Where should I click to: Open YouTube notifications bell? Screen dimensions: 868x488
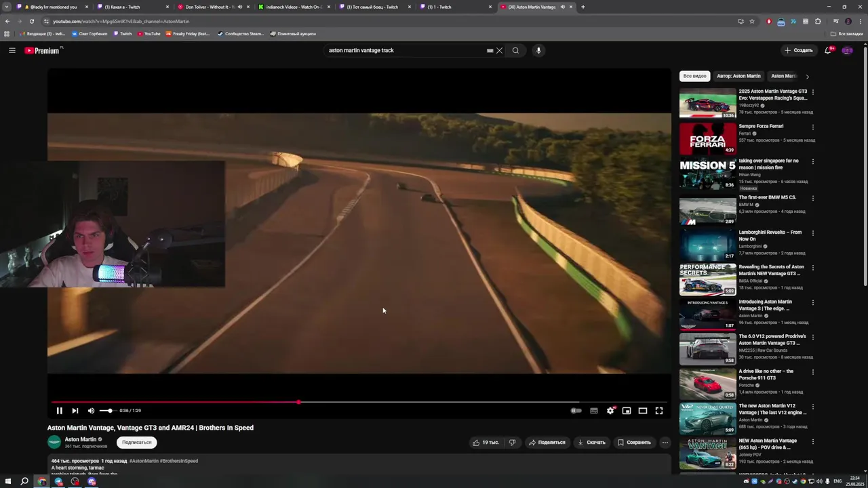(828, 50)
